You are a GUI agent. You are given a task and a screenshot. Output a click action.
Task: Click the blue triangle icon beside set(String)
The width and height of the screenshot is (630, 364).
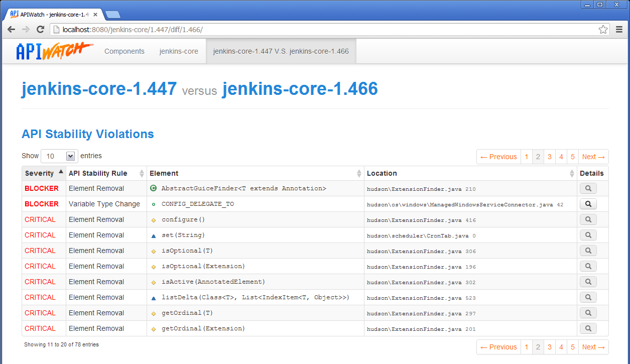154,235
